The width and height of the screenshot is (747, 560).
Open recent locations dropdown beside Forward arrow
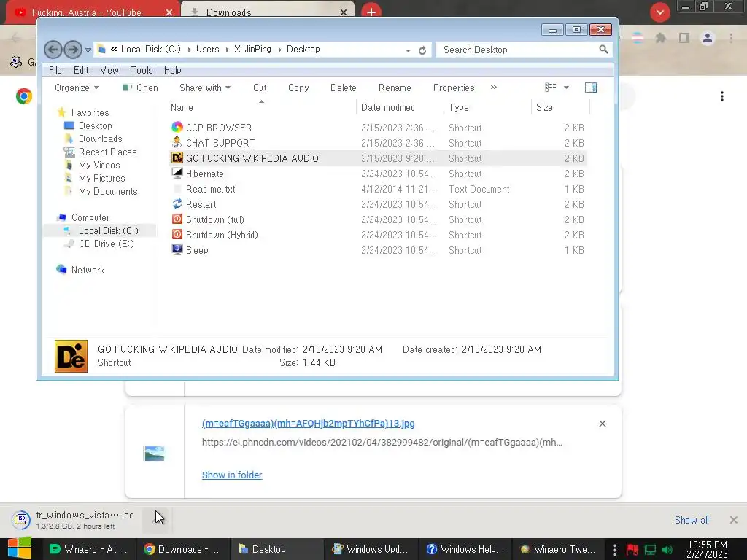88,50
